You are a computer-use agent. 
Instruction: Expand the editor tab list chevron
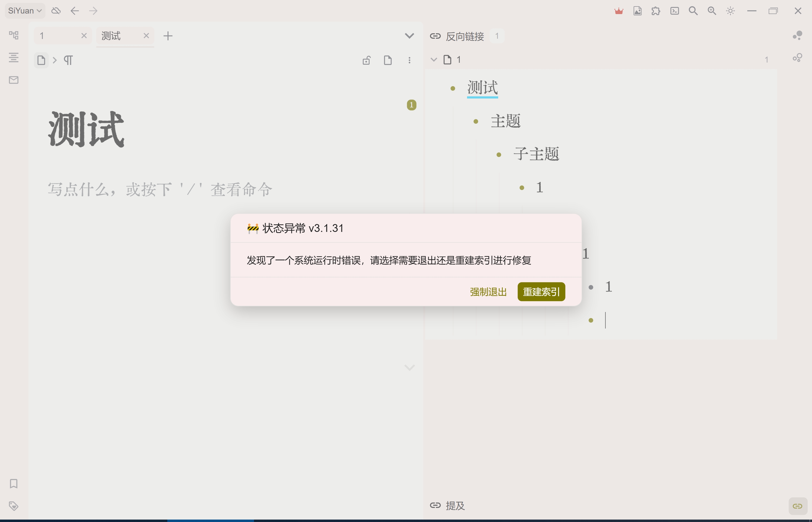[x=410, y=36]
